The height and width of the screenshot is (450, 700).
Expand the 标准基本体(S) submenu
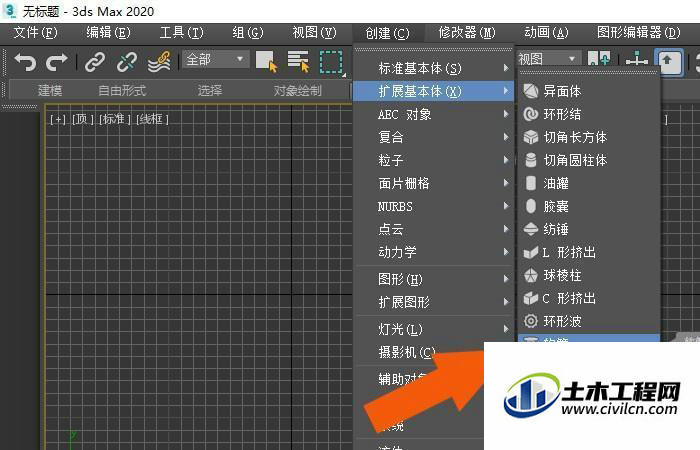(x=433, y=68)
